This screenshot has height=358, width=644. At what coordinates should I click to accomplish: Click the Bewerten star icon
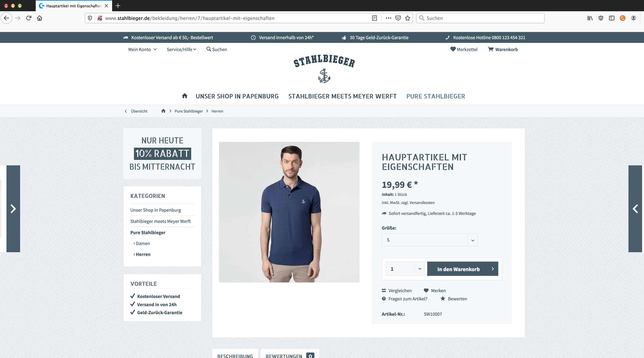tap(443, 298)
